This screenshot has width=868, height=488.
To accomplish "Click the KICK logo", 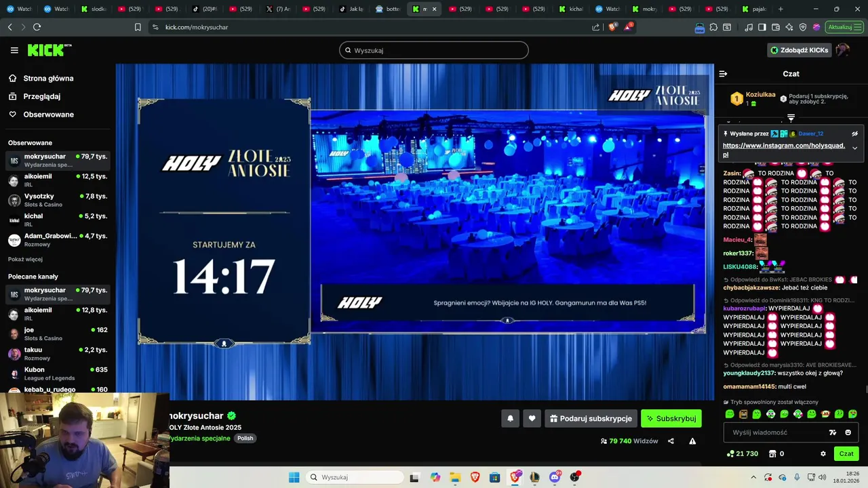I will [x=50, y=50].
